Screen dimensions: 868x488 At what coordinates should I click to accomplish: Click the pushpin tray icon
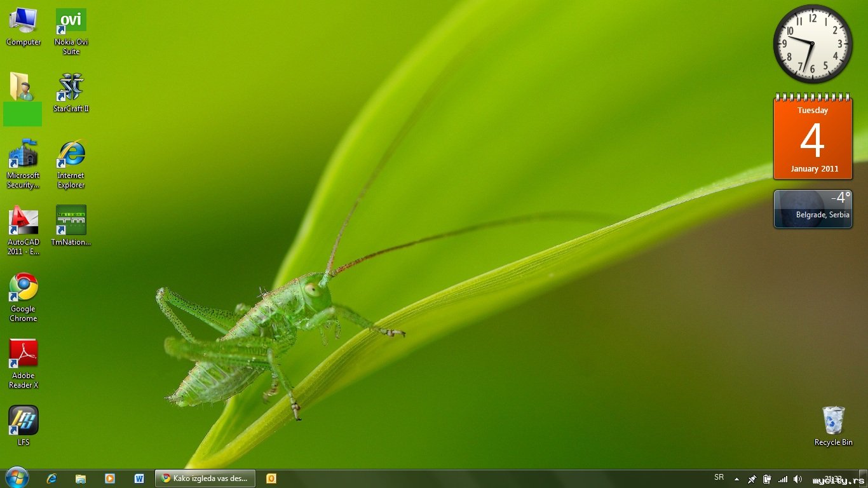point(752,479)
